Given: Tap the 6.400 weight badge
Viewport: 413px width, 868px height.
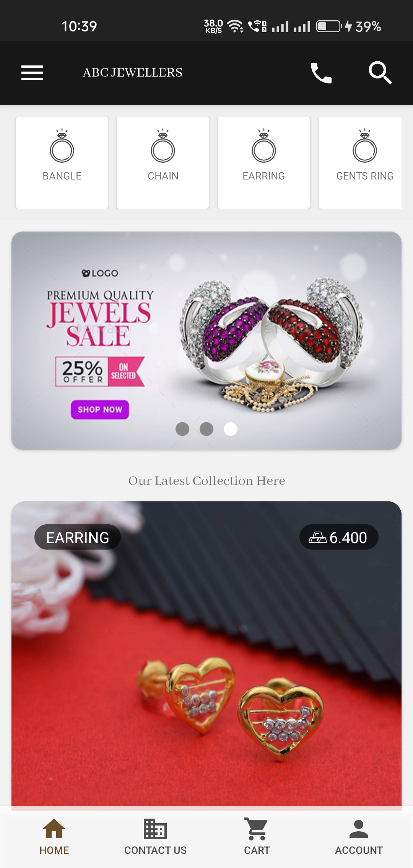Looking at the screenshot, I should pos(339,537).
